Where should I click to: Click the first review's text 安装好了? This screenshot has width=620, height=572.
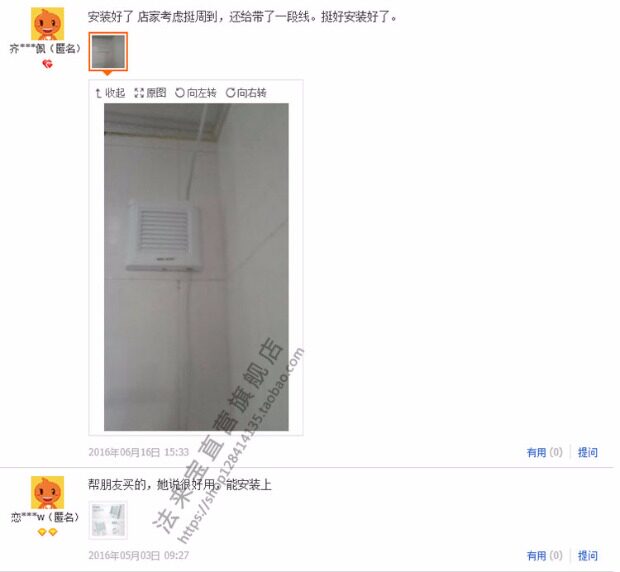[110, 17]
